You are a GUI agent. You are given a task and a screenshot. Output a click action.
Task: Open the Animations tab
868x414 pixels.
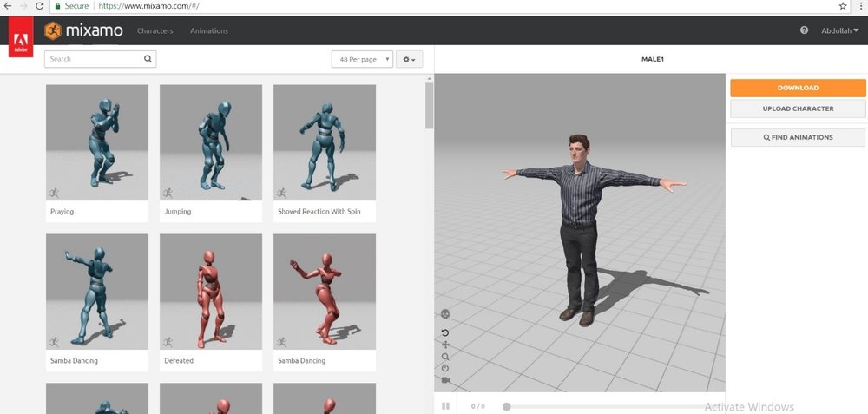[x=208, y=31]
